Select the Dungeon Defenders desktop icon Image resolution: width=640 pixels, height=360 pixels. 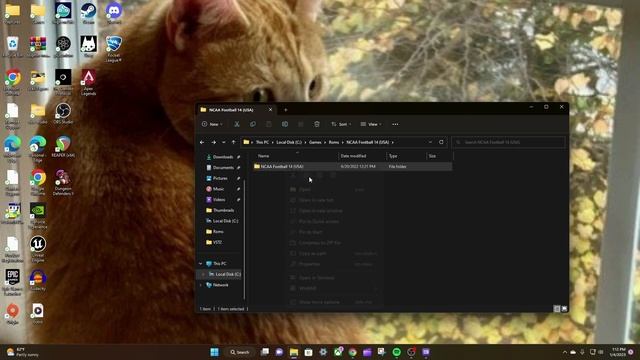click(x=63, y=182)
